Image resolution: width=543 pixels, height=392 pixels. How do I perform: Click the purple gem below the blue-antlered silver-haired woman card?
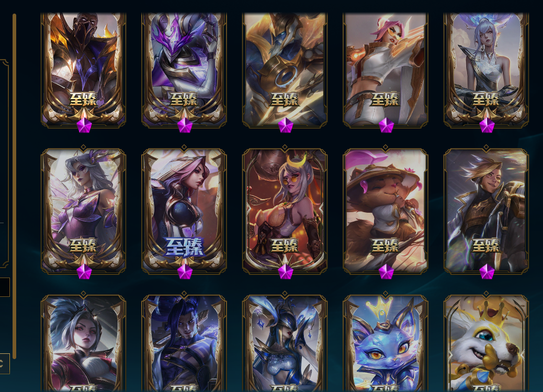tap(487, 125)
